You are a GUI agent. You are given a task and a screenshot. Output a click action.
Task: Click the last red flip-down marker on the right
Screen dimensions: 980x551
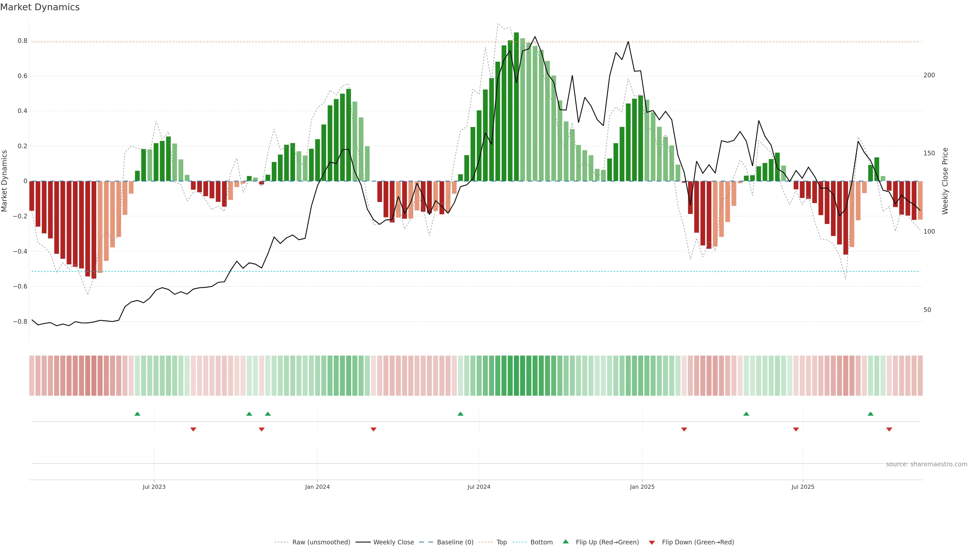click(889, 429)
